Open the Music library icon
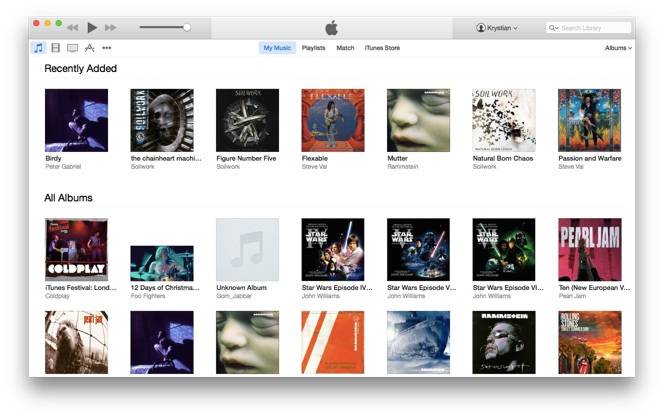 [39, 48]
